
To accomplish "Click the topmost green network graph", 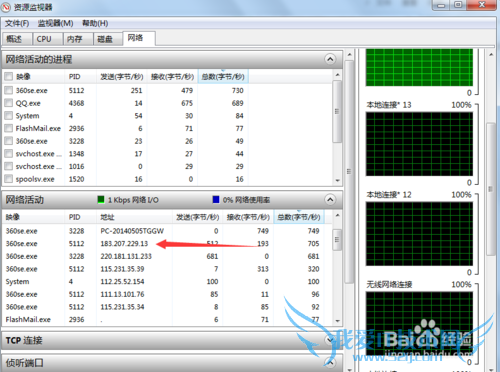I will 419,67.
